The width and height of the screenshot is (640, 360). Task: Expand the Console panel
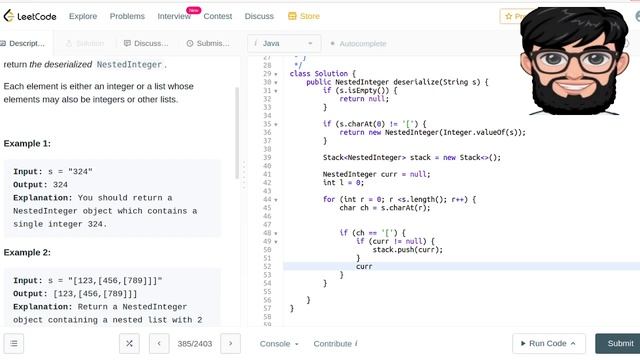[279, 344]
